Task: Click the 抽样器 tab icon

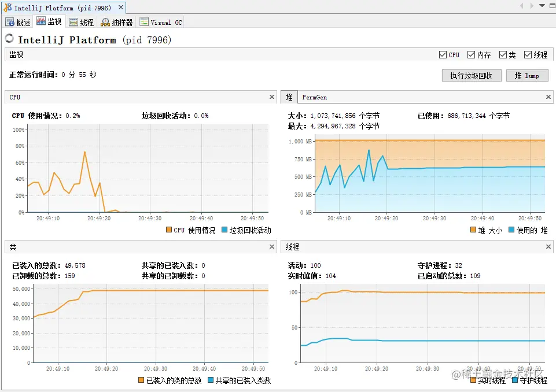Action: [105, 23]
